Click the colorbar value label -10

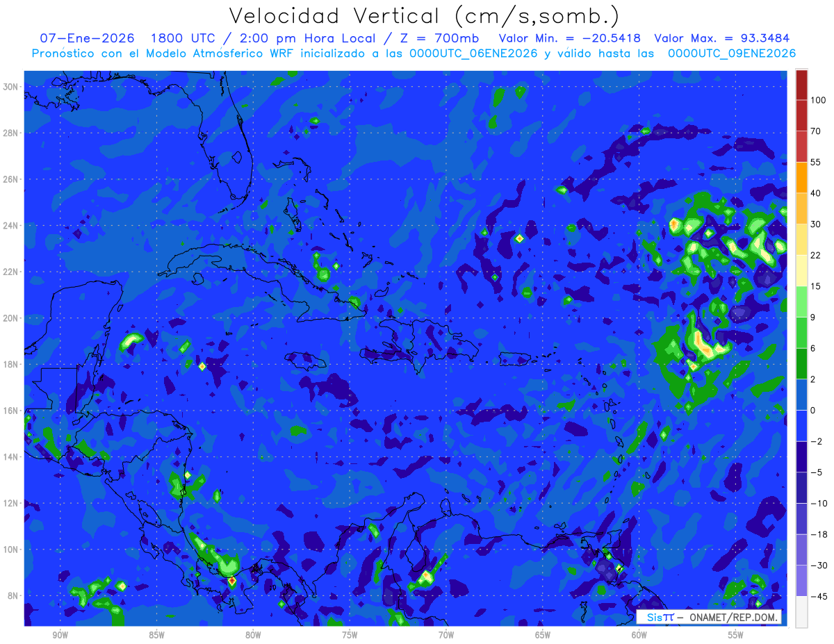coord(818,503)
